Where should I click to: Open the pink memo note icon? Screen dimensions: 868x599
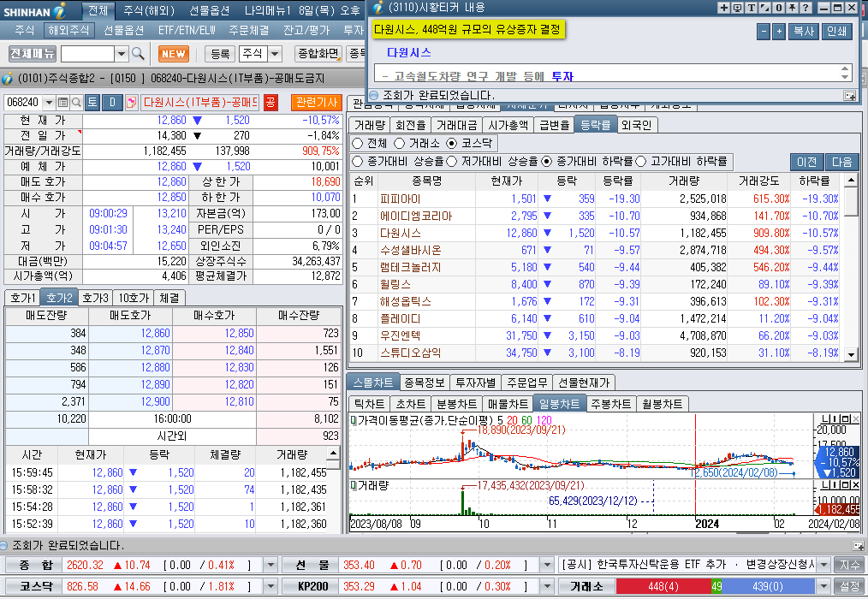132,103
